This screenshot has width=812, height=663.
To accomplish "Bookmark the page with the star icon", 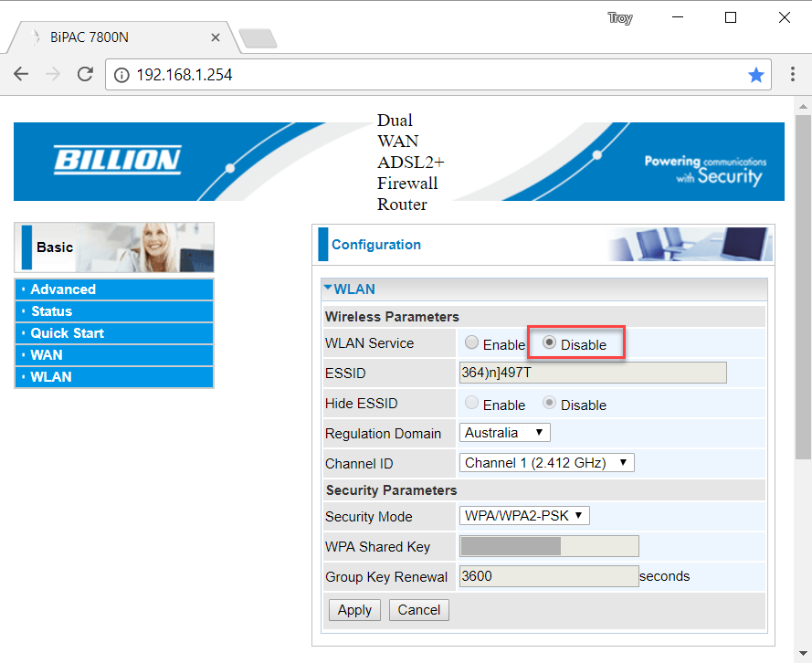I will pyautogui.click(x=756, y=74).
